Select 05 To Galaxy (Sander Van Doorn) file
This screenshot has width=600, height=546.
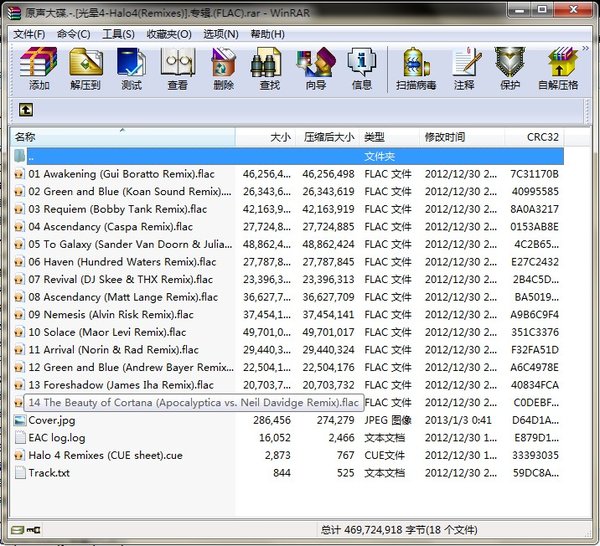pos(288,244)
